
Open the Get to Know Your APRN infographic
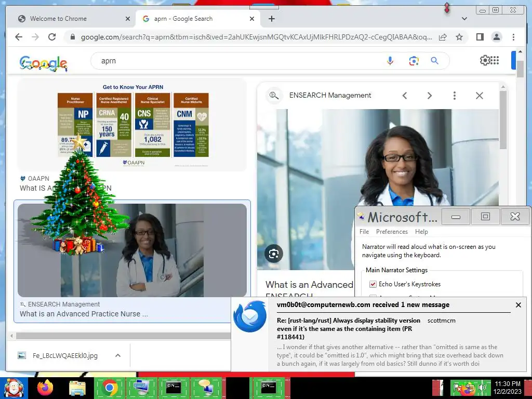133,125
